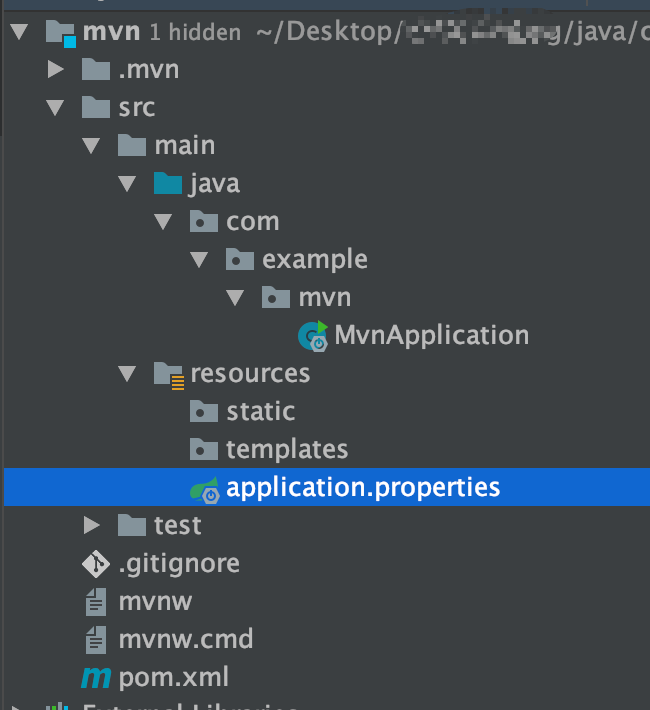650x710 pixels.
Task: Click the '1 hidden' label
Action: coord(195,32)
